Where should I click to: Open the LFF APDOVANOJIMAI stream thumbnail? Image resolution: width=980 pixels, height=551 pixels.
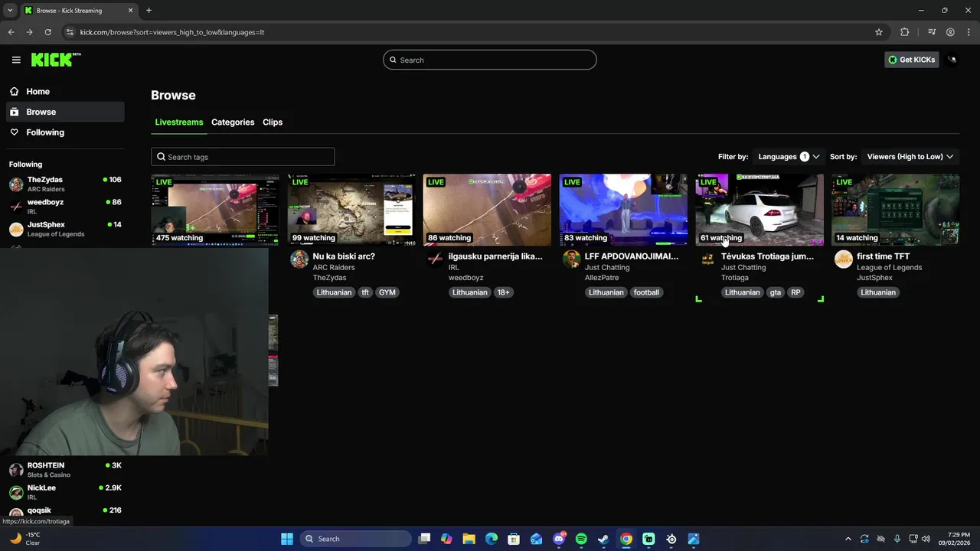[623, 210]
